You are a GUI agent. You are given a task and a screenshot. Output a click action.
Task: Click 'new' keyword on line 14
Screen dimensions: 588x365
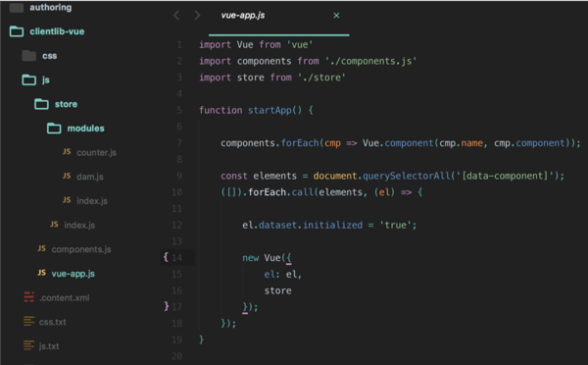pos(251,258)
